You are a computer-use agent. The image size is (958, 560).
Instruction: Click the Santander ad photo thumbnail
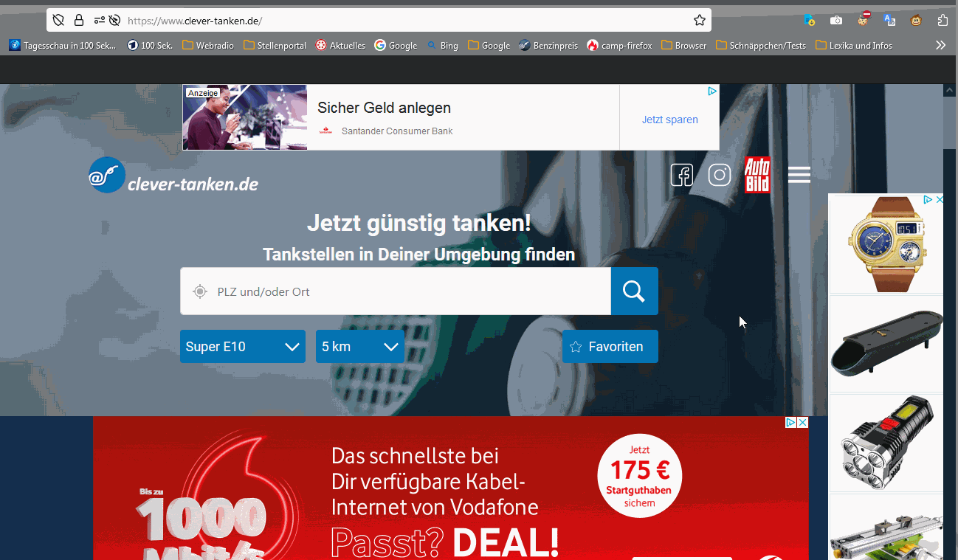[245, 117]
